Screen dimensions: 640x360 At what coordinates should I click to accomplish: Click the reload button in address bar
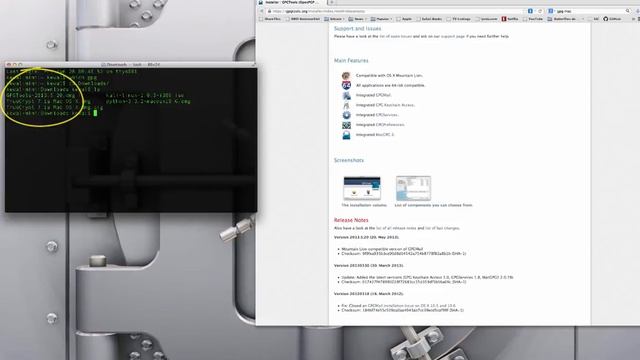click(x=540, y=11)
